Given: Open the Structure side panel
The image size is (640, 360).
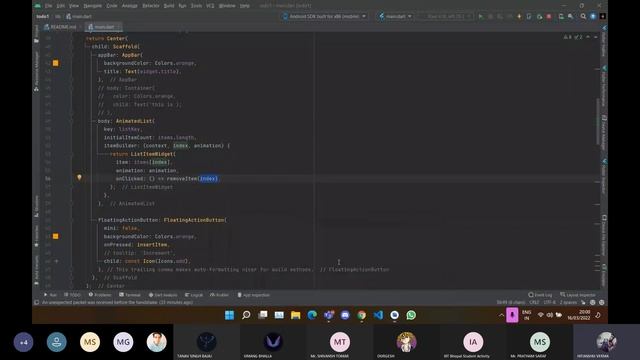Looking at the screenshot, I should 36,206.
